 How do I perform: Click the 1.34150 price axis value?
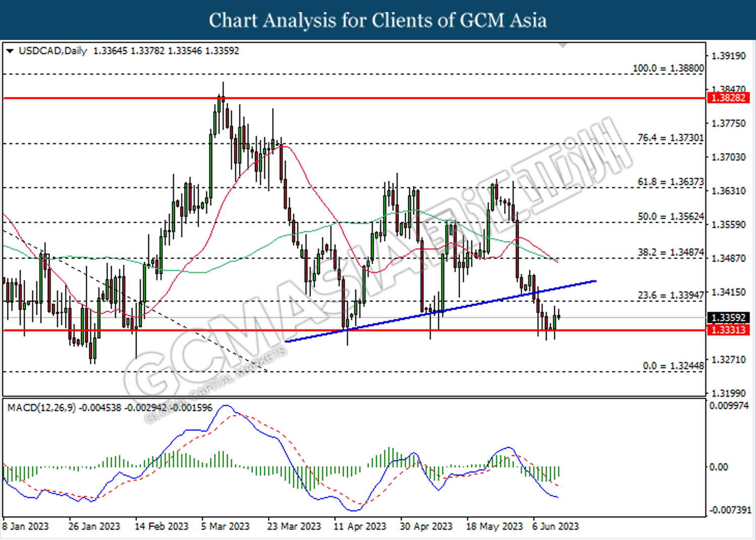click(728, 292)
